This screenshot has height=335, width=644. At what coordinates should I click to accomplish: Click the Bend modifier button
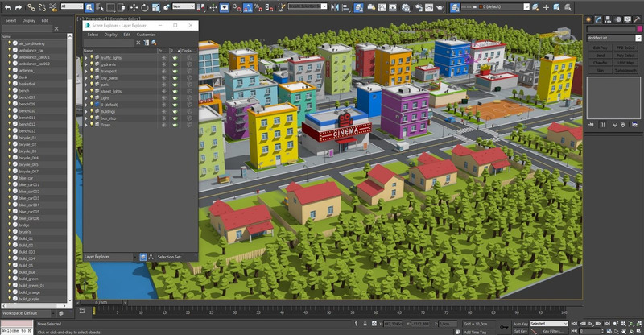pos(600,55)
